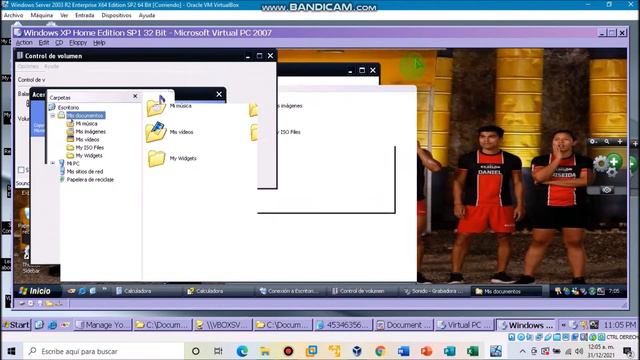Switch to Conexión a Escritorio taskbar button
The width and height of the screenshot is (640, 360).
pos(290,291)
